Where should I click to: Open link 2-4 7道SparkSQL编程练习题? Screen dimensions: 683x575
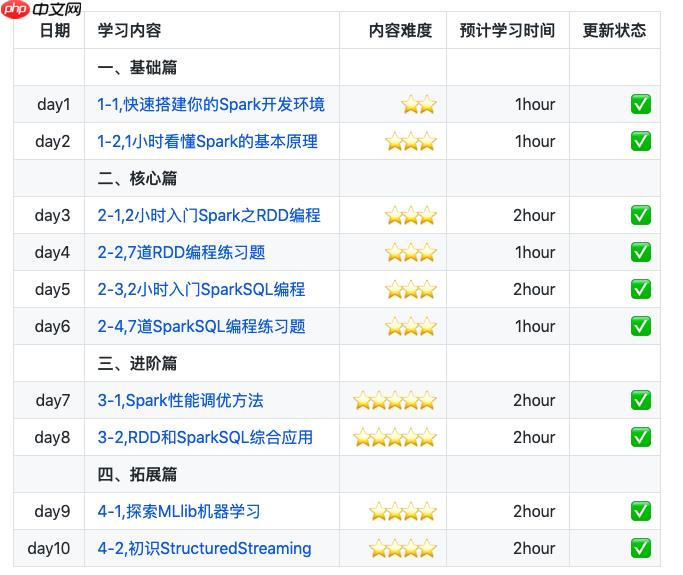201,327
